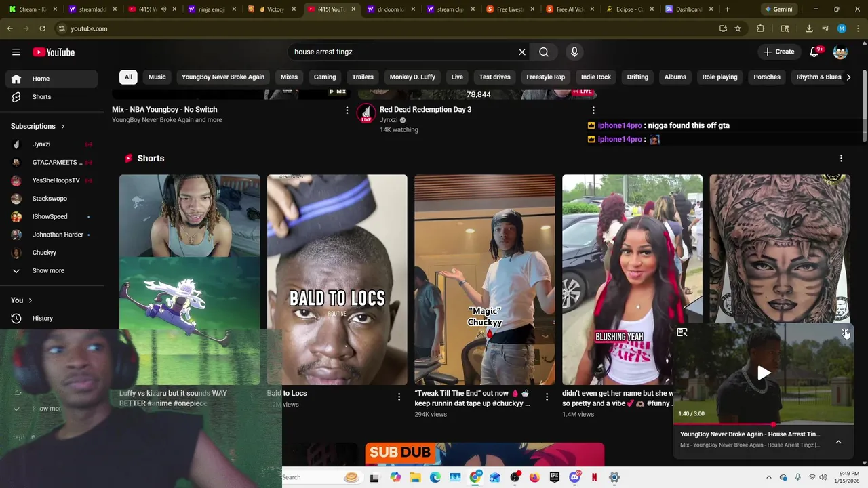This screenshot has width=868, height=488.
Task: Switch to the ninja emoji browser tab
Action: [212, 9]
